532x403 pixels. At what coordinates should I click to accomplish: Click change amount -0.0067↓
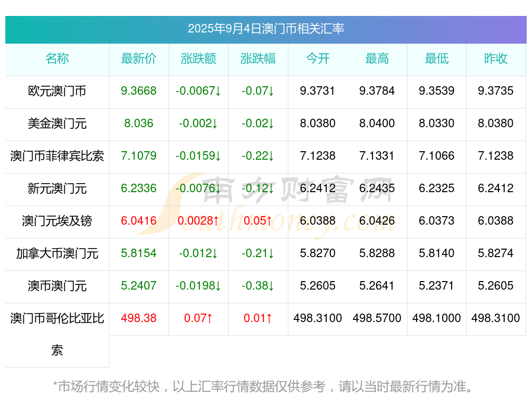198,91
